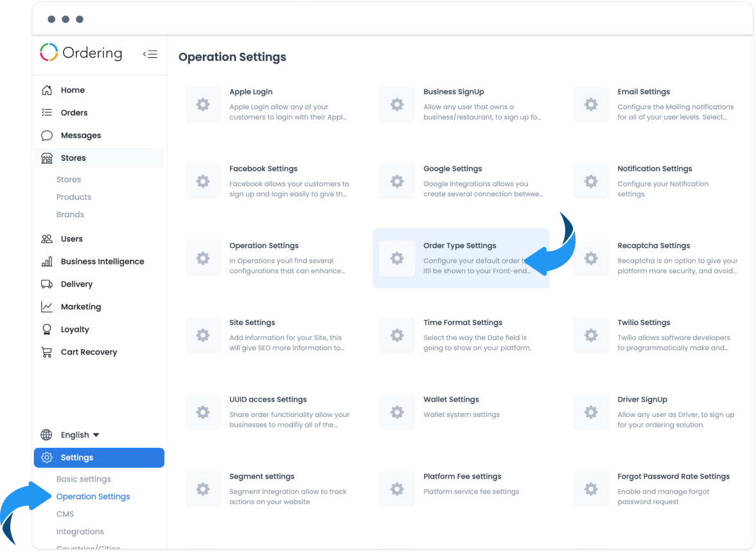Open Basic settings submenu item

tap(84, 479)
